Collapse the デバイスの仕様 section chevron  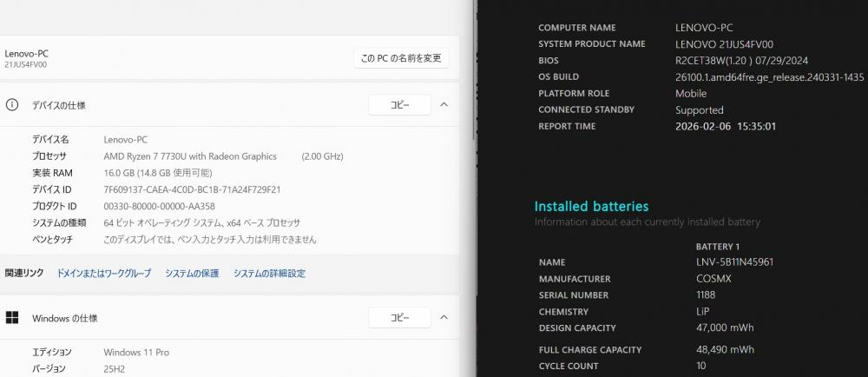444,104
